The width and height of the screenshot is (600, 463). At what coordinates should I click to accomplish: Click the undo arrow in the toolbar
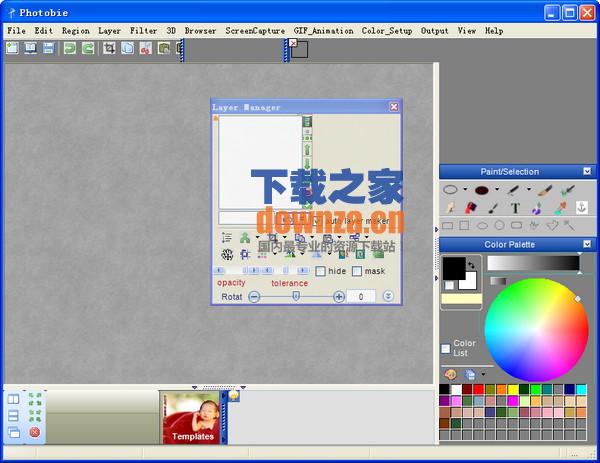(70, 48)
